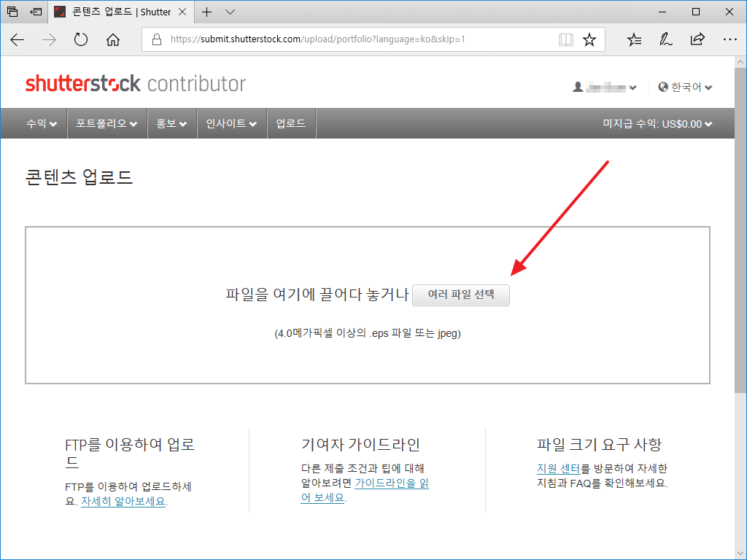
Task: Open the 포트폴리오 menu
Action: (x=107, y=124)
